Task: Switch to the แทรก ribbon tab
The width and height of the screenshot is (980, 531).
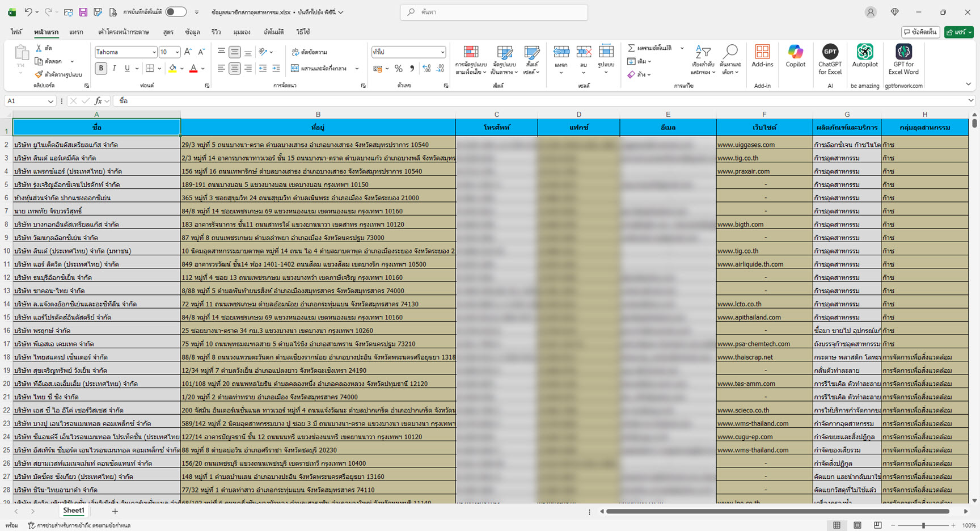Action: (76, 32)
